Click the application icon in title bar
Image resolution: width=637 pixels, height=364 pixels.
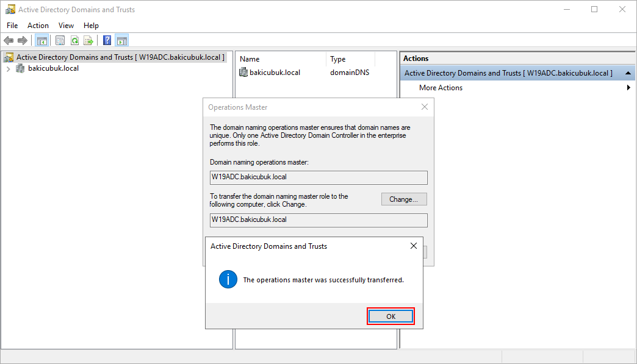coord(10,9)
